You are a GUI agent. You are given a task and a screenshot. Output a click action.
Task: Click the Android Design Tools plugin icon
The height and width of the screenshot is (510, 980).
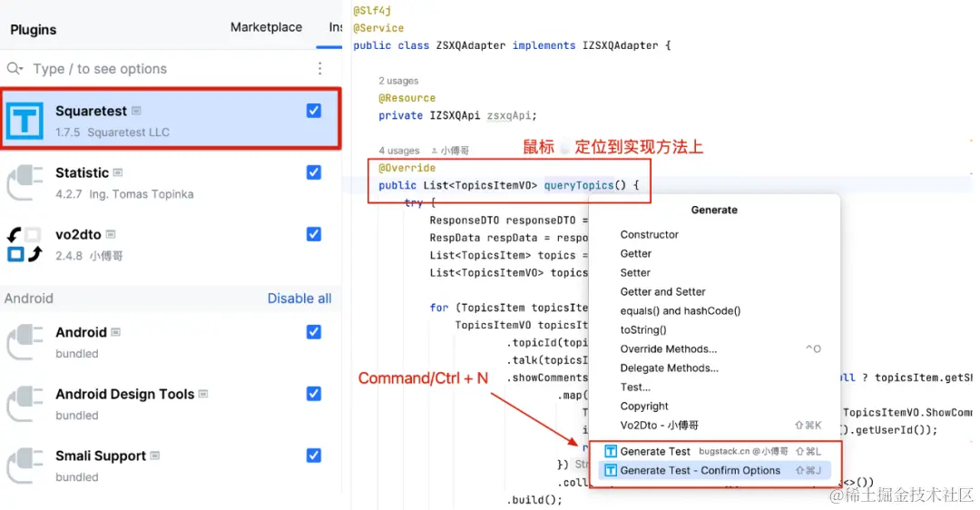(24, 404)
